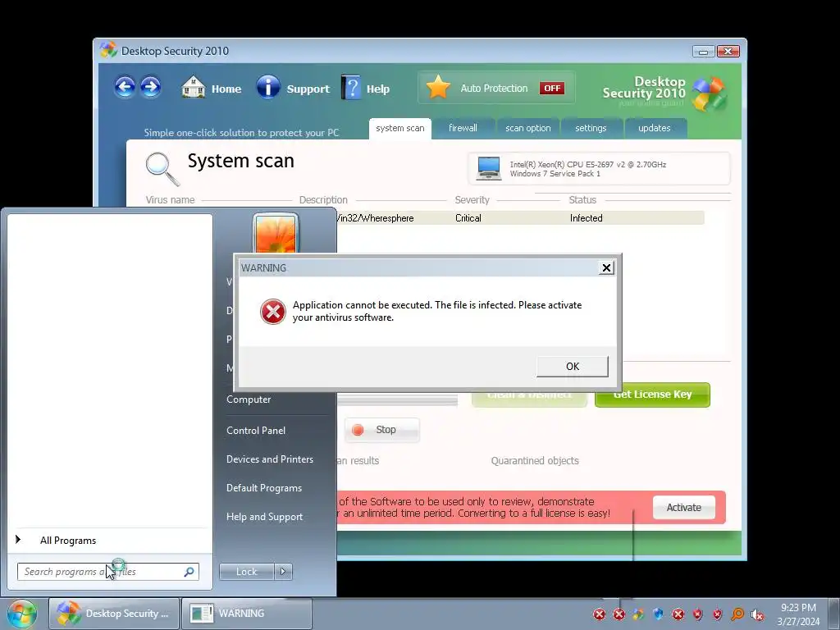This screenshot has width=840, height=630.
Task: Click the taskbar clock showing 9:23 PM
Action: pos(798,614)
